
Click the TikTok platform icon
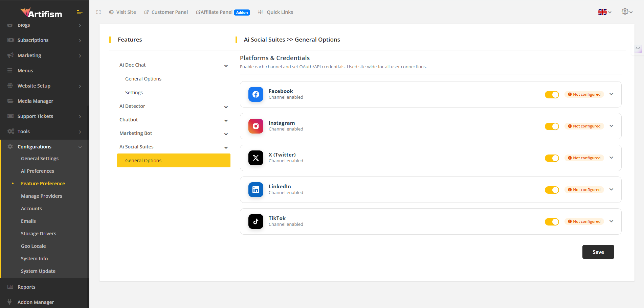(x=256, y=221)
